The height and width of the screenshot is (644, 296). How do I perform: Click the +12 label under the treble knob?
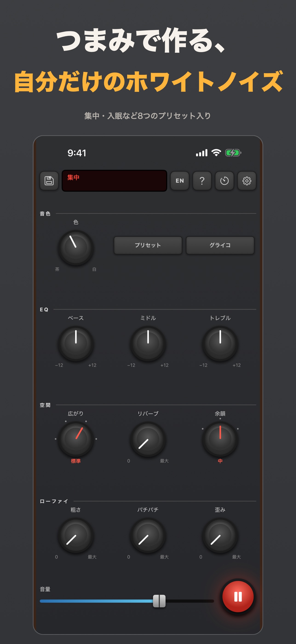click(237, 365)
